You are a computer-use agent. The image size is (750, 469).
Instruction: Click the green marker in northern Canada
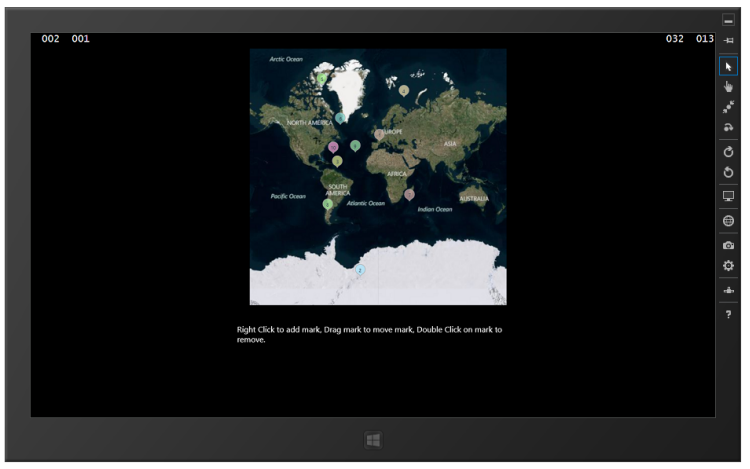click(x=322, y=78)
